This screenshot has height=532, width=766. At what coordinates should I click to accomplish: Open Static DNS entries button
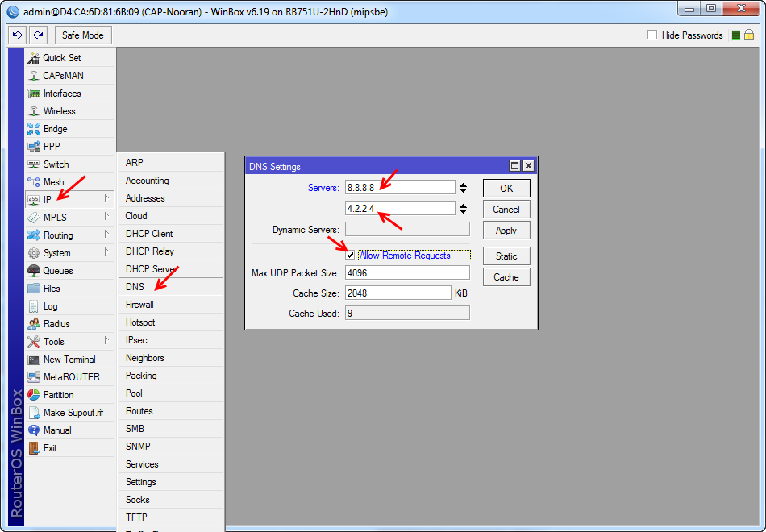(506, 256)
